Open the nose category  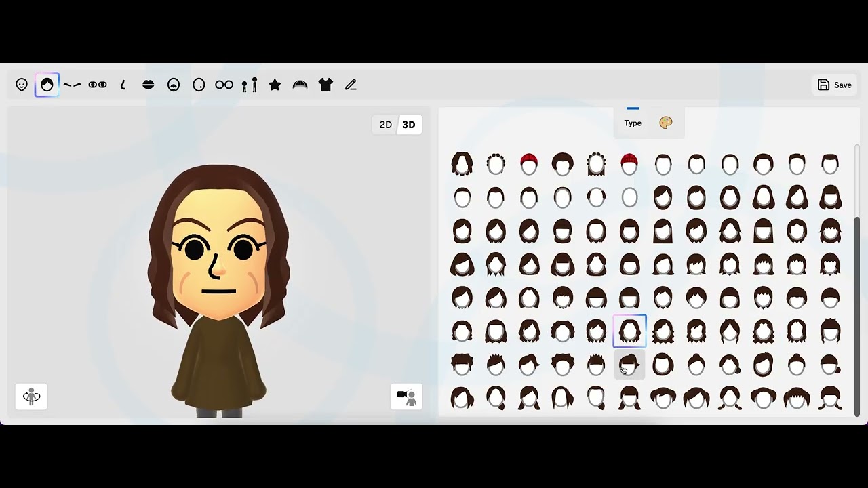(123, 85)
